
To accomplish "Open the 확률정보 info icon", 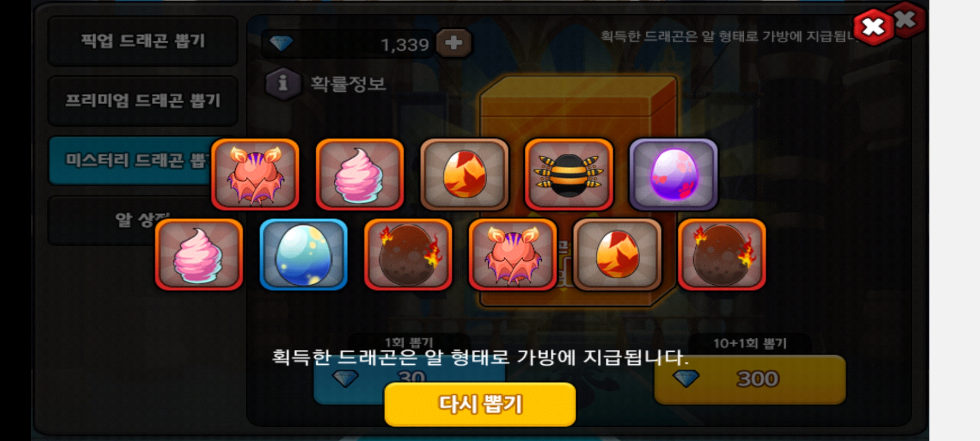I will 283,83.
